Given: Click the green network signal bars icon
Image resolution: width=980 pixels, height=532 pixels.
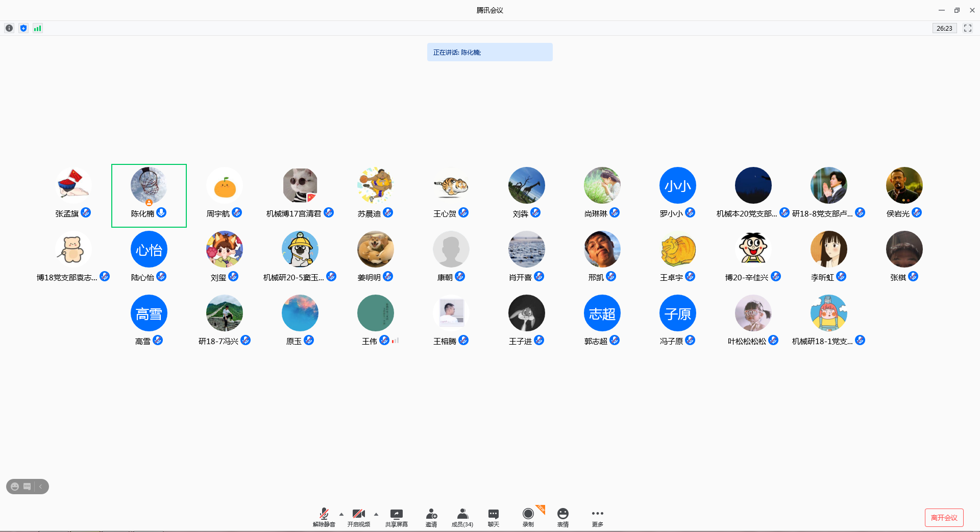Looking at the screenshot, I should point(38,28).
